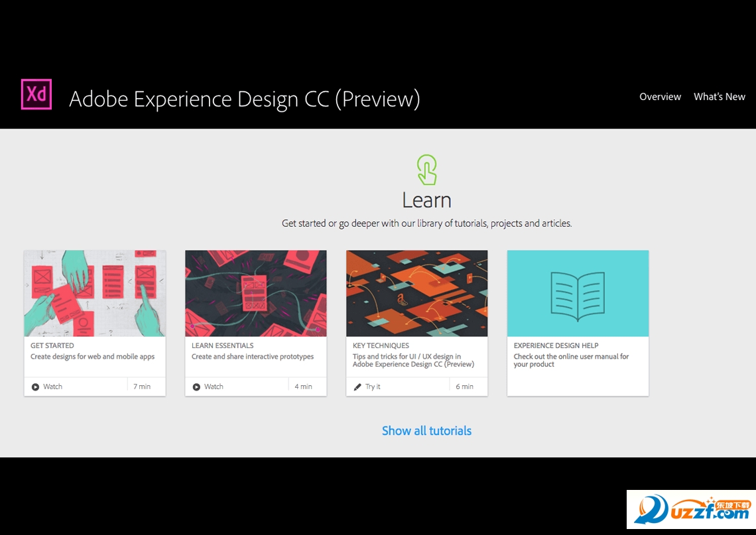This screenshot has height=535, width=756.
Task: Click Try it on Key Techniques card
Action: click(373, 386)
